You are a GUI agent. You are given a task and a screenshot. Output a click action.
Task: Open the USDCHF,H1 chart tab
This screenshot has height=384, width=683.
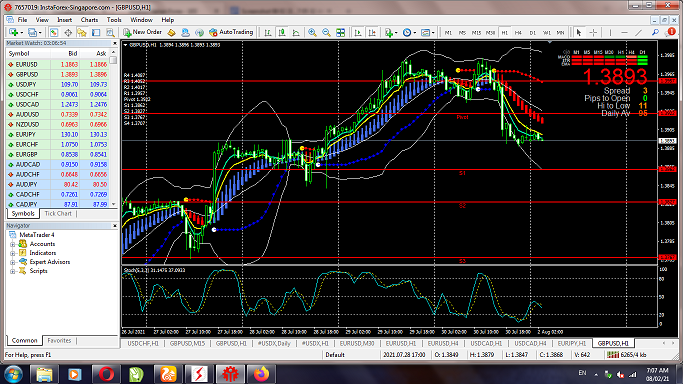pyautogui.click(x=143, y=344)
